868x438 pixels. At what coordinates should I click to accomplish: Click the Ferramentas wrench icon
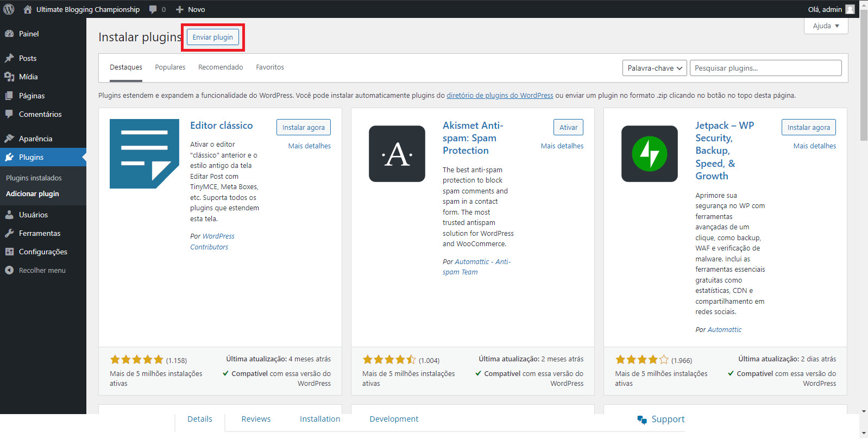[x=9, y=233]
